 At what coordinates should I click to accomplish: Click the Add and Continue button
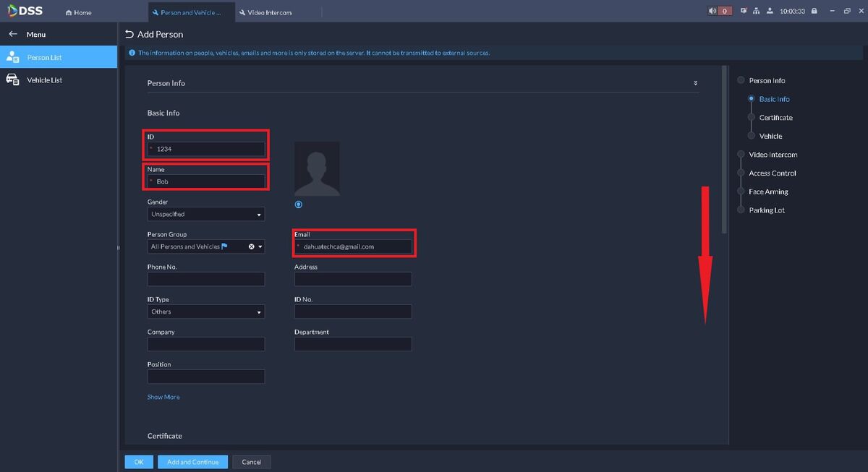click(192, 462)
